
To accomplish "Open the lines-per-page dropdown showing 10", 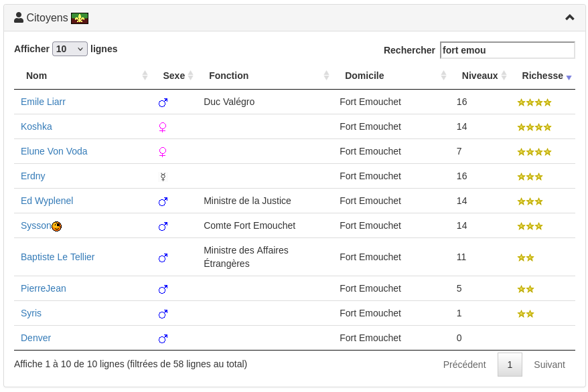I will [70, 49].
